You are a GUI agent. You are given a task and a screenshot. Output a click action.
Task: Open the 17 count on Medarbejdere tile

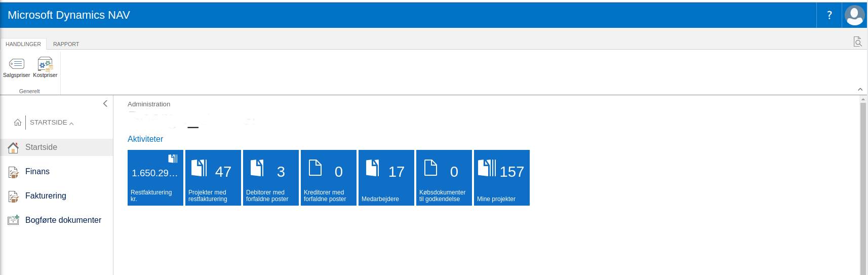[397, 172]
